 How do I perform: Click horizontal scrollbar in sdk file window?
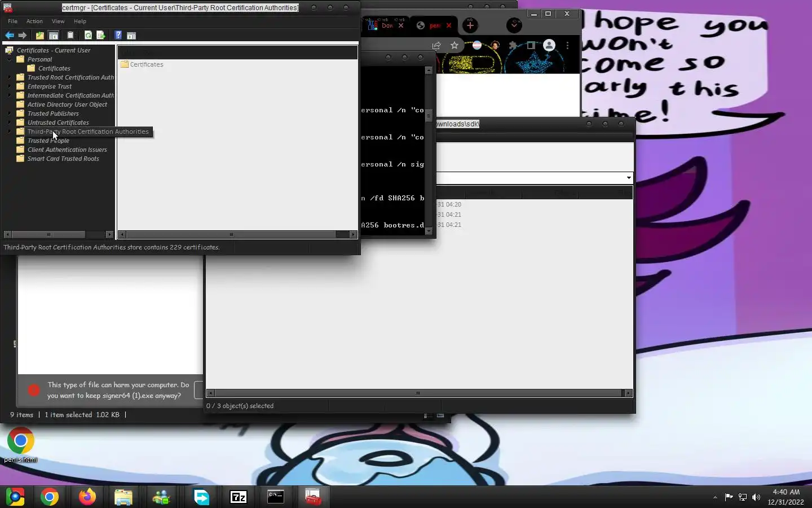pyautogui.click(x=418, y=393)
